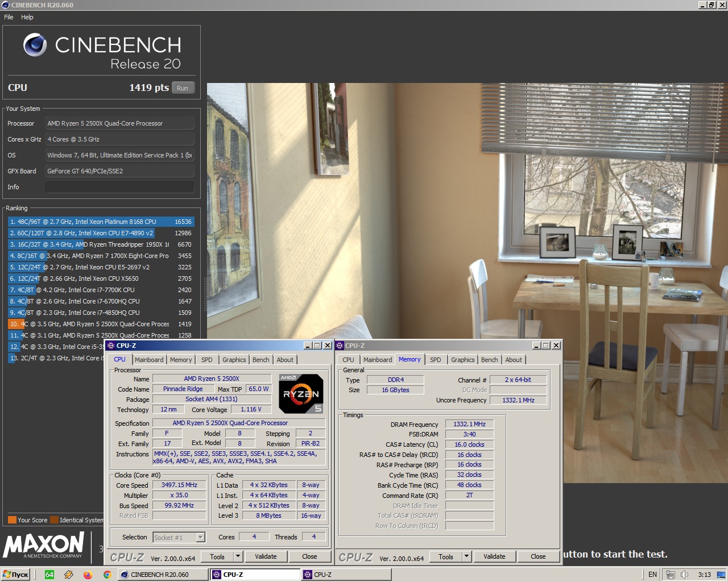Select ranking row 7, Intel Core i7-7700K
Image resolution: width=728 pixels, height=582 pixels.
point(101,290)
